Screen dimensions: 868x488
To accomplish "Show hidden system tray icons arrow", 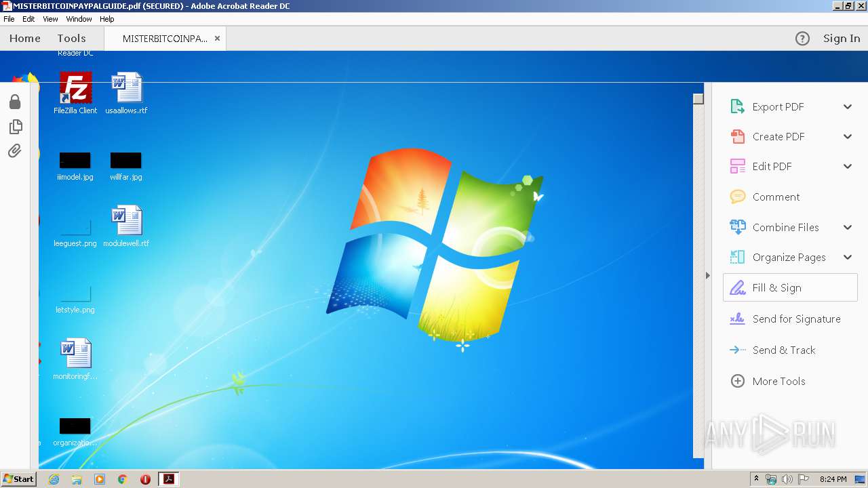I will point(756,479).
